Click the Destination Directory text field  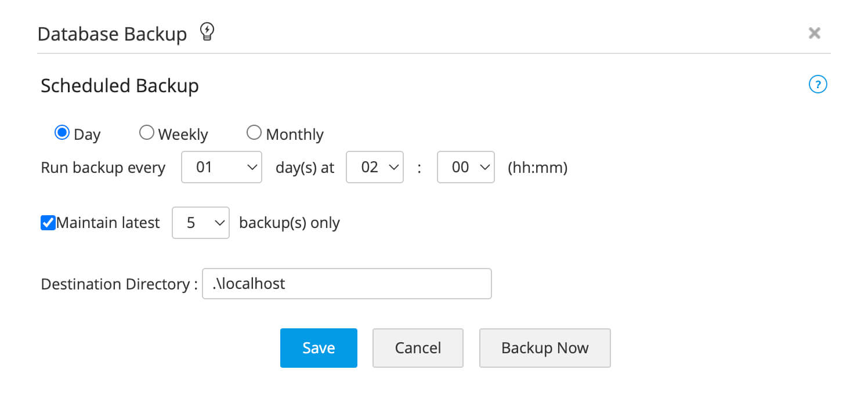pos(346,284)
